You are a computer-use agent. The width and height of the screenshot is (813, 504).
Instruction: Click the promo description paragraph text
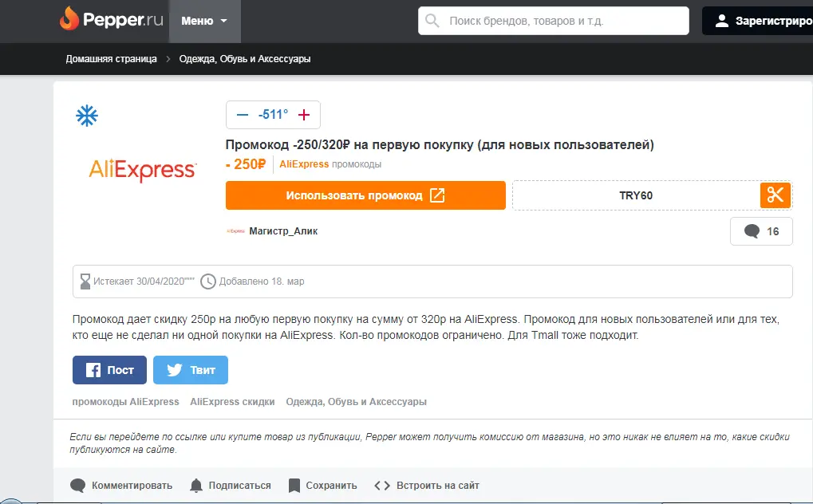tap(426, 327)
